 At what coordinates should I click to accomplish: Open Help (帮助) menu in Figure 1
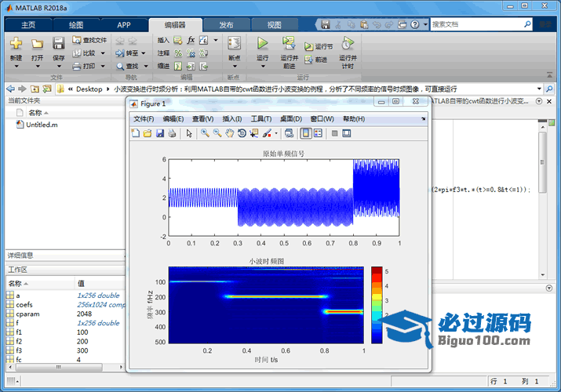coord(354,119)
